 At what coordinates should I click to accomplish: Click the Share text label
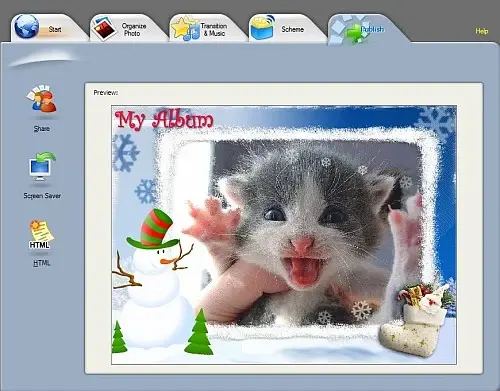(42, 129)
